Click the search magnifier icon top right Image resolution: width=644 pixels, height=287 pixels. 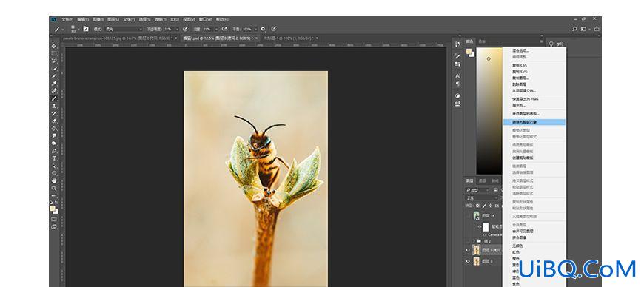574,29
